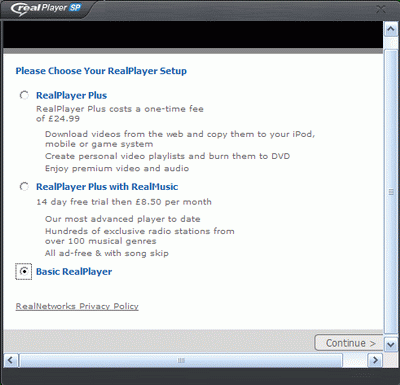
Task: Click 'Download videos from the web' text line
Action: click(180, 134)
